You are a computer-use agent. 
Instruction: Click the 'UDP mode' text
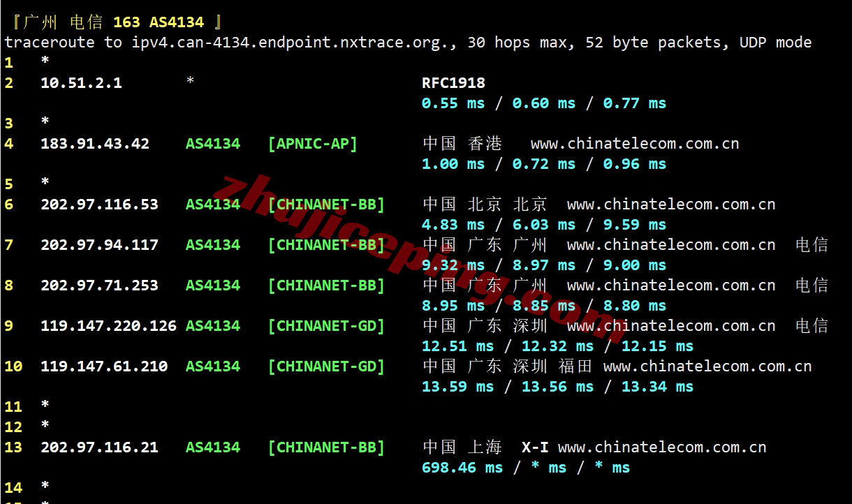click(x=776, y=43)
